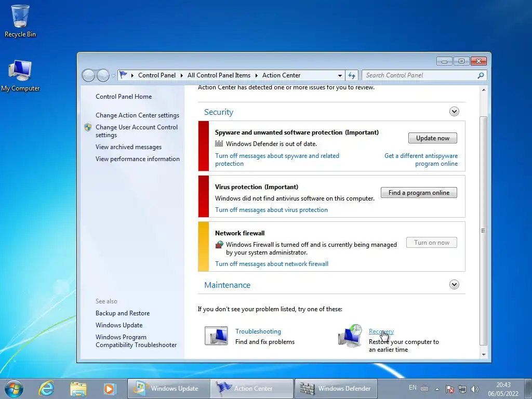Click the Recovery computer clock icon

(x=351, y=335)
